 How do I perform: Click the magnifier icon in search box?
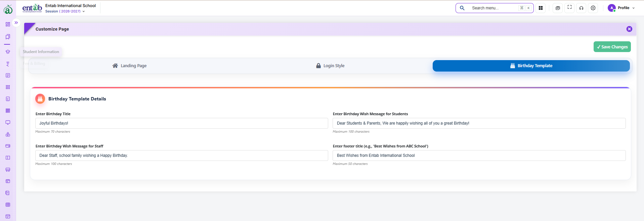coord(462,8)
